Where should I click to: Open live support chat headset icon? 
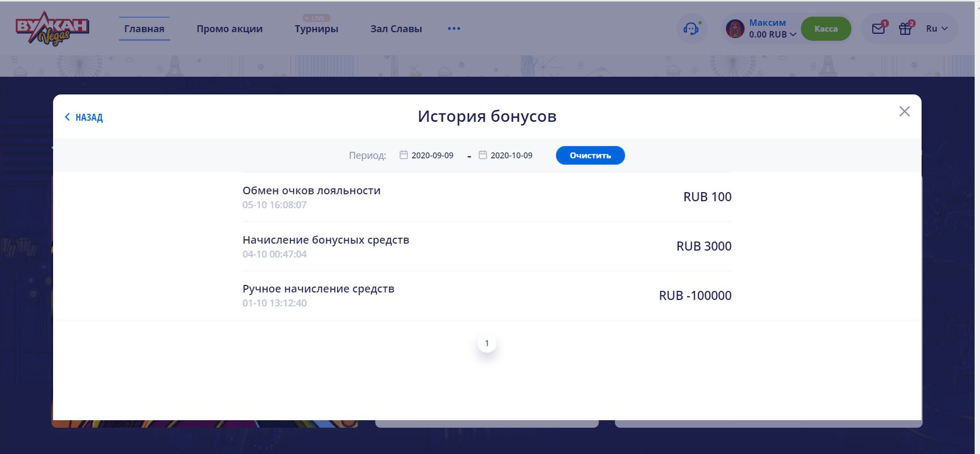click(x=691, y=28)
